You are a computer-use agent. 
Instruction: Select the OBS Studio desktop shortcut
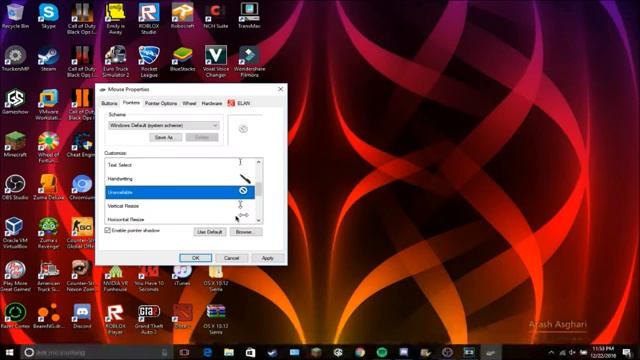click(15, 187)
